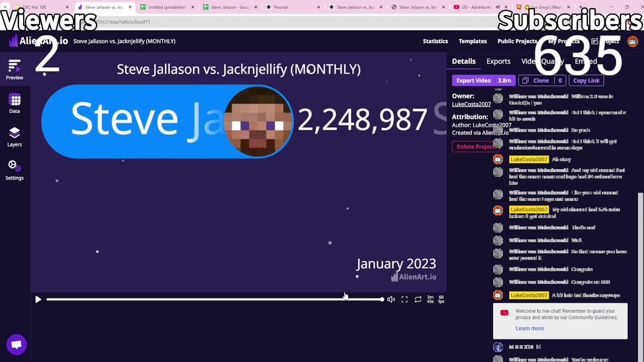Click the YouTube icon in chat notice
Screen dimensions: 644x362
pos(504,313)
